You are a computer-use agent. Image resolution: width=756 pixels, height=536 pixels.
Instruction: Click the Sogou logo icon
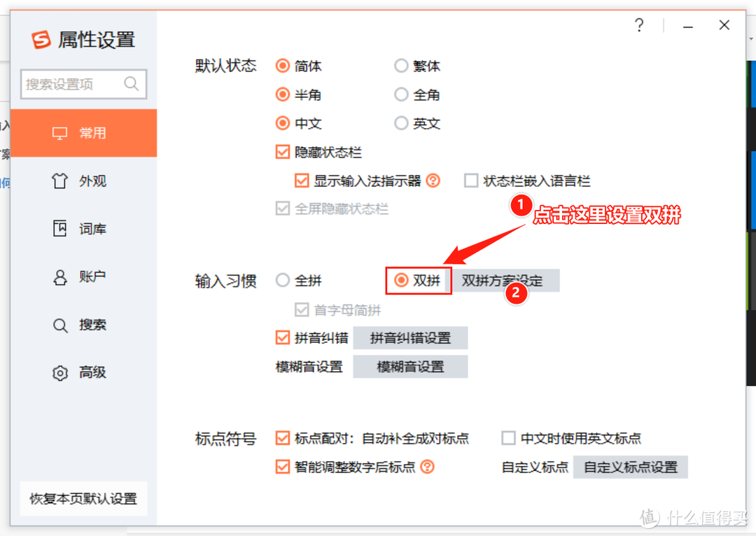(41, 39)
